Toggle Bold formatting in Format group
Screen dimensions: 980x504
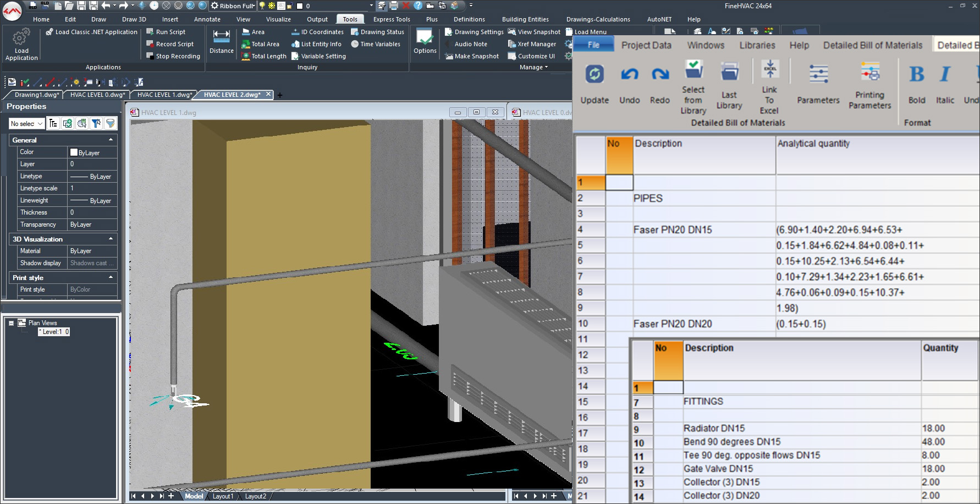[x=916, y=74]
